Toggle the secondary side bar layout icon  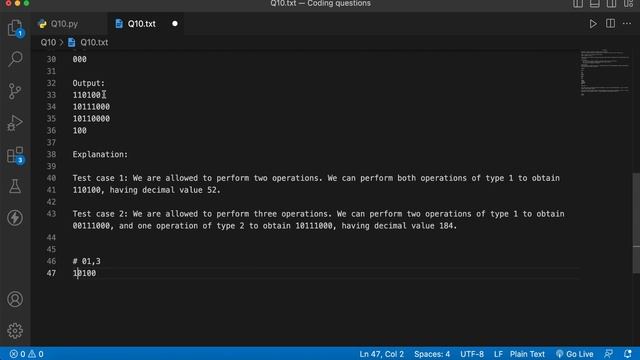click(x=611, y=4)
